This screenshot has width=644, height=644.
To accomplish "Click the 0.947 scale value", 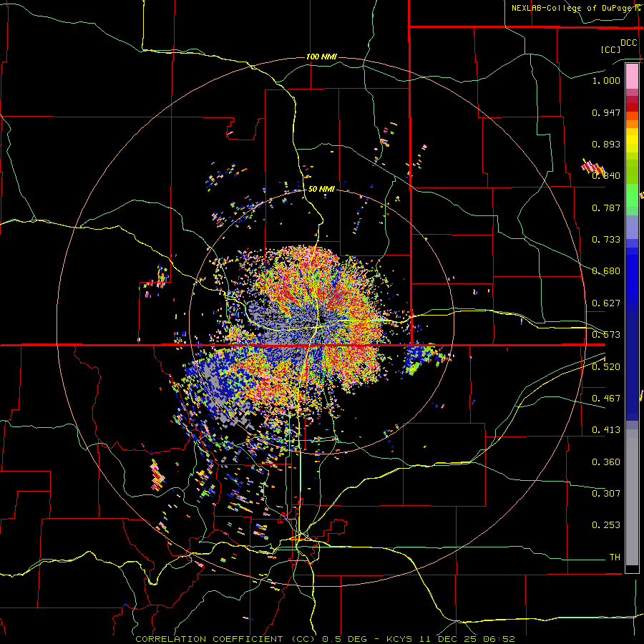I will [x=606, y=112].
